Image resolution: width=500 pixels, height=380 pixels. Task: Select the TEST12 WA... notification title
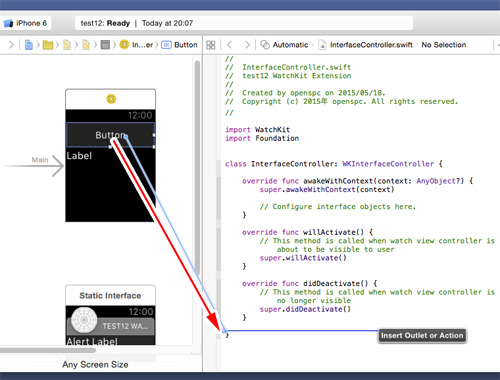click(125, 326)
